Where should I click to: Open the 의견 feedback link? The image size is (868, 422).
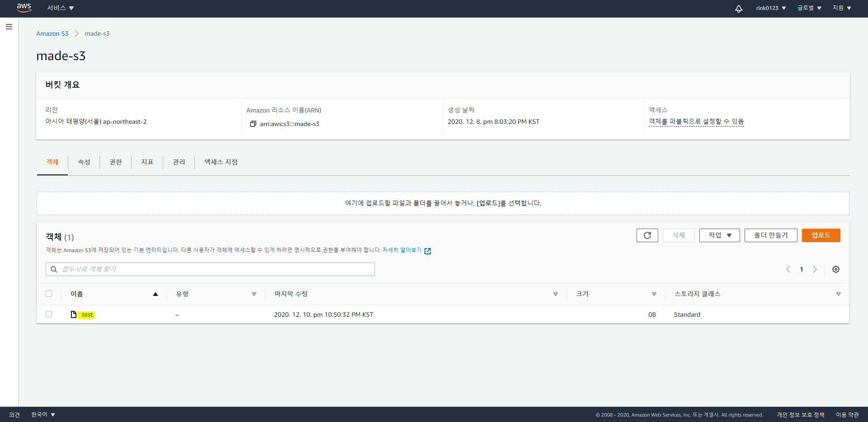14,414
